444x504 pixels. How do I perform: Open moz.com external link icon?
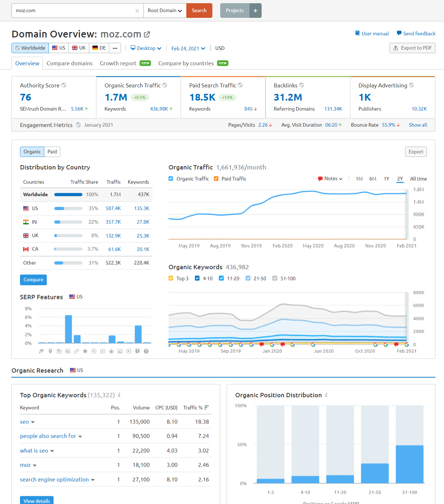tap(147, 34)
